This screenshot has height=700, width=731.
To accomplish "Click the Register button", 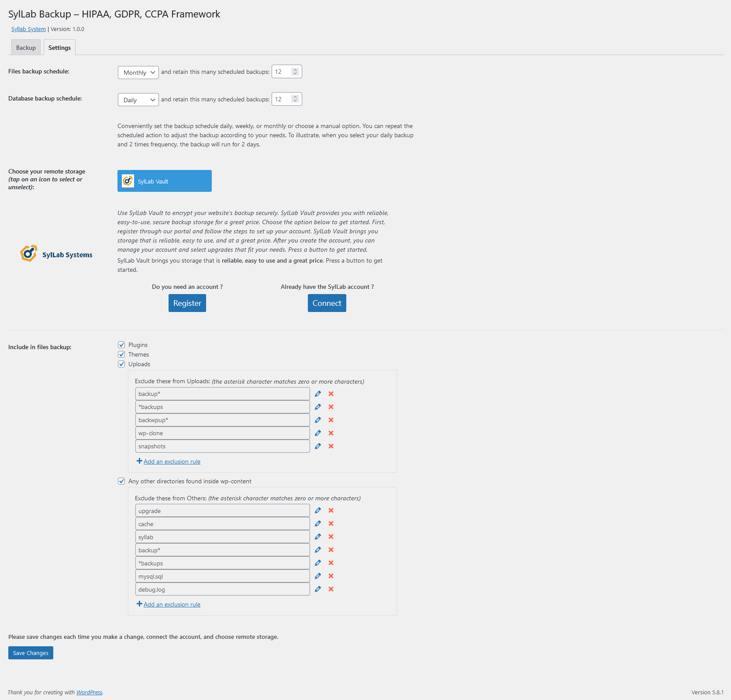I will tap(187, 303).
